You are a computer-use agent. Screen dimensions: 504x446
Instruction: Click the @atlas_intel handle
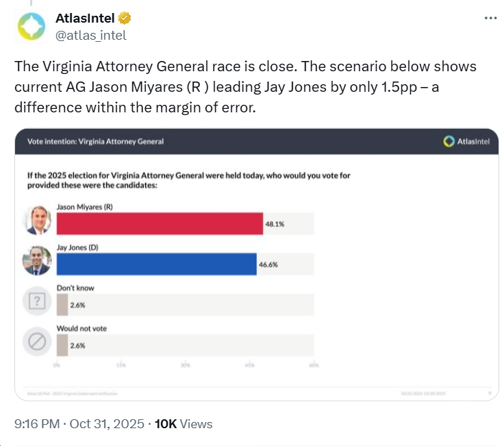click(x=90, y=36)
